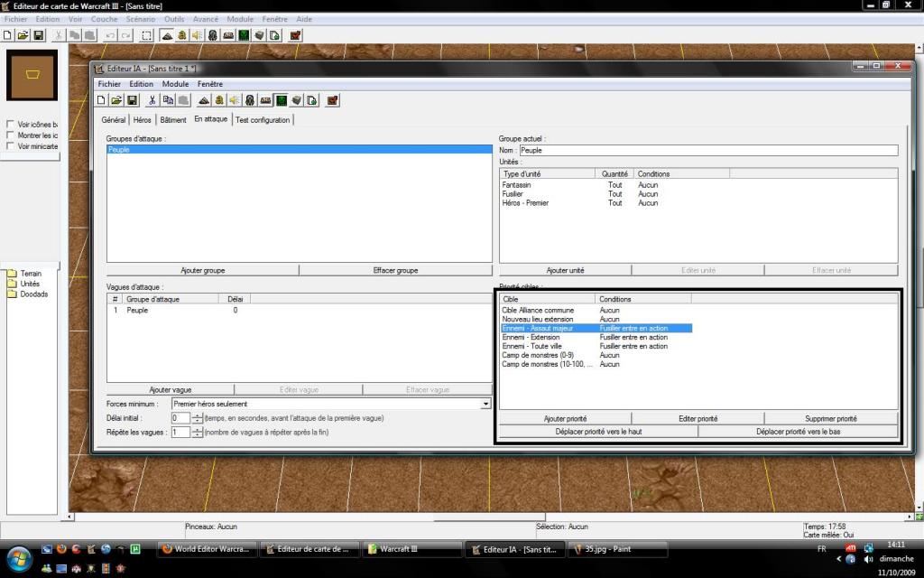Click 'Déplacer priorité vers le haut'

click(x=599, y=432)
